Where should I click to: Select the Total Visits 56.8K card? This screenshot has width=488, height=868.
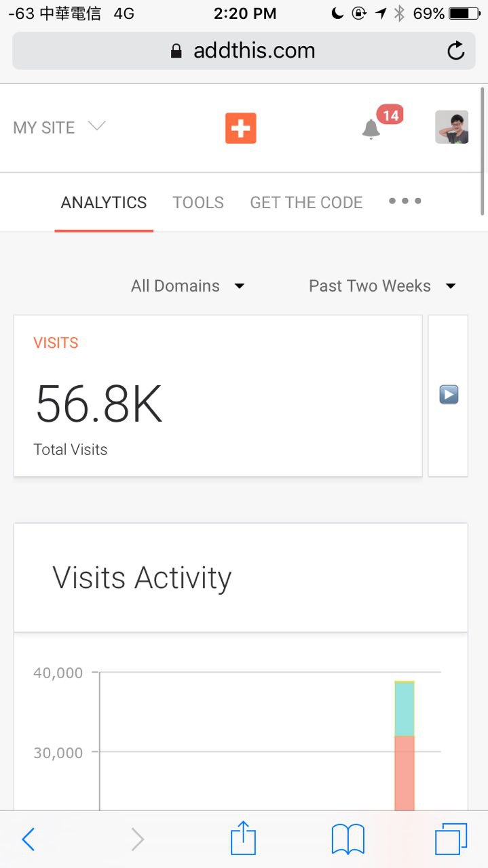tap(218, 395)
